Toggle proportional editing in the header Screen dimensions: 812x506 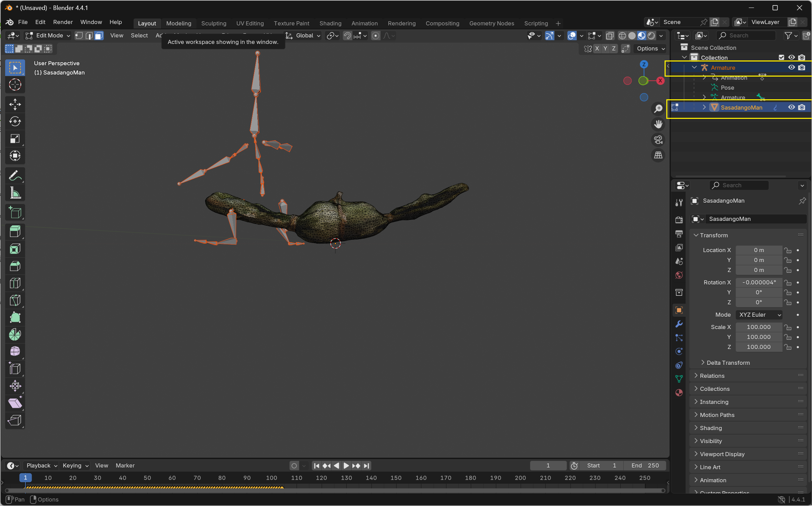376,35
